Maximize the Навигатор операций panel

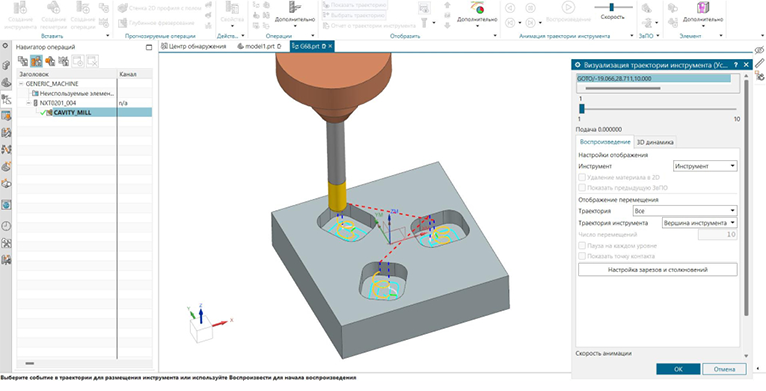point(149,47)
